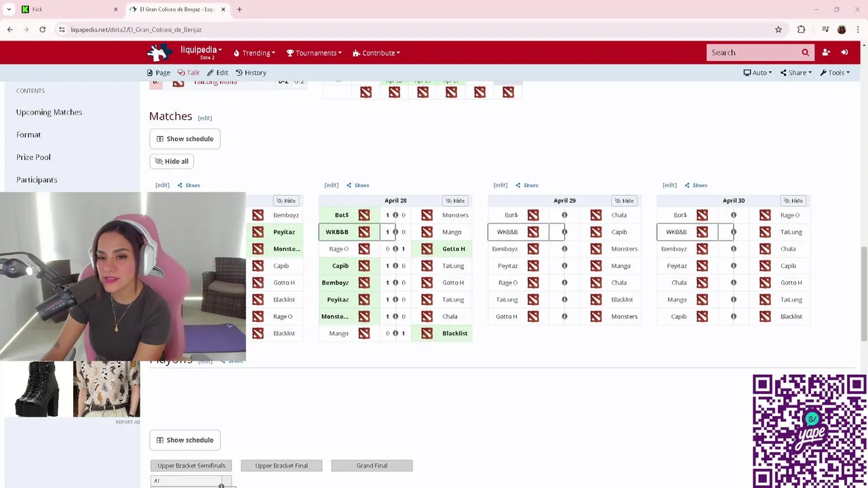This screenshot has width=868, height=488.
Task: Click Share icon above April 28 matches
Action: click(357, 185)
